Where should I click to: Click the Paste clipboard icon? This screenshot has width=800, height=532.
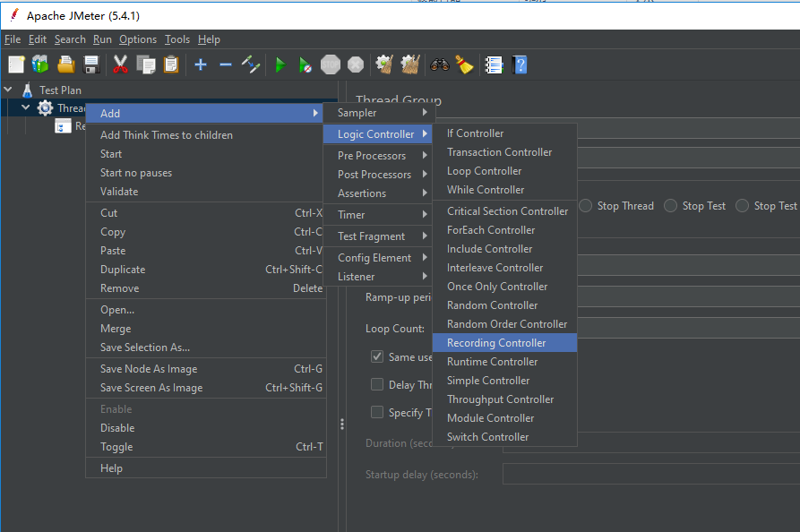[171, 64]
